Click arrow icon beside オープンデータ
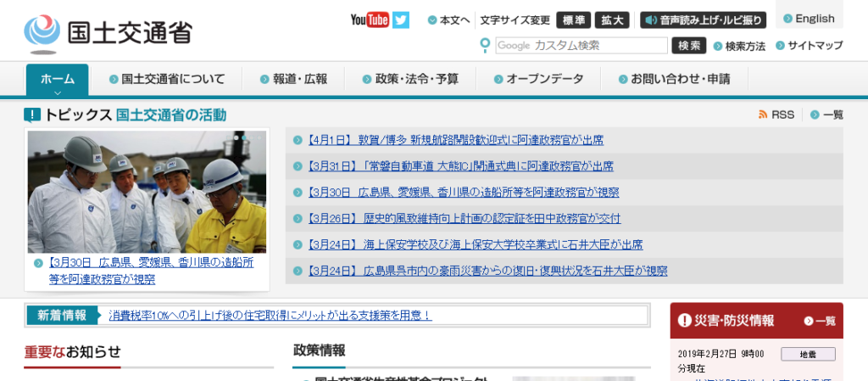This screenshot has width=868, height=381. coord(498,79)
